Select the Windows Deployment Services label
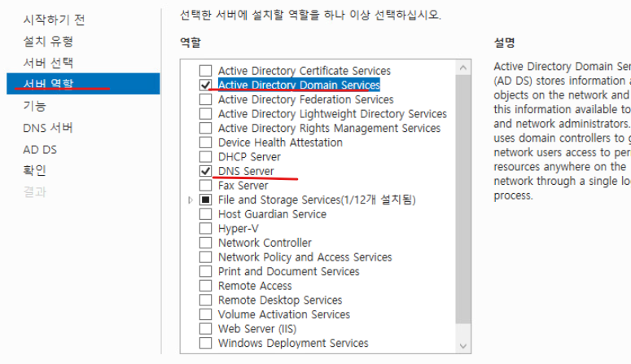631x364 pixels. [x=293, y=343]
